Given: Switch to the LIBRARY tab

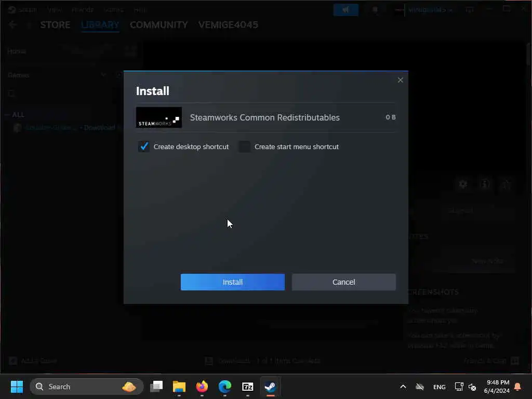Looking at the screenshot, I should pos(100,25).
